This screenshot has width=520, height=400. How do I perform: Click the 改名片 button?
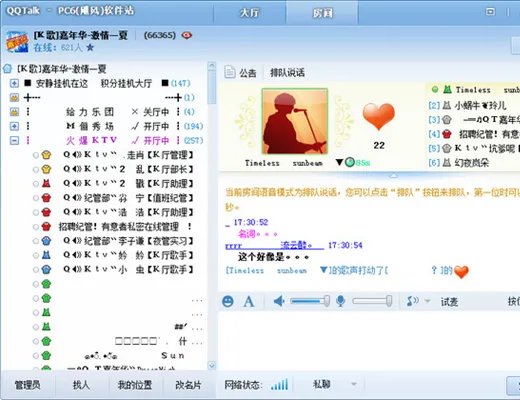[188, 385]
